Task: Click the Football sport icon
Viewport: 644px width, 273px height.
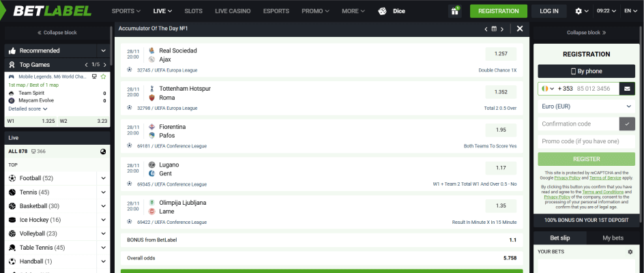Action: point(12,178)
